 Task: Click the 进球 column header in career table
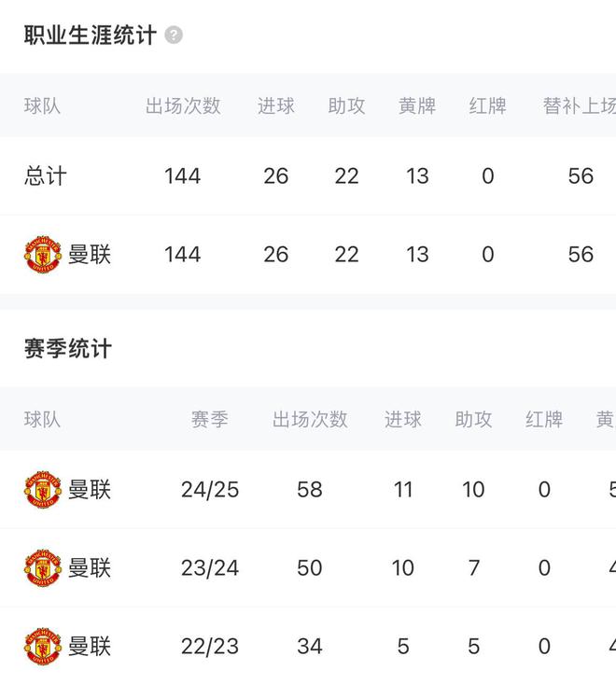[x=276, y=105]
